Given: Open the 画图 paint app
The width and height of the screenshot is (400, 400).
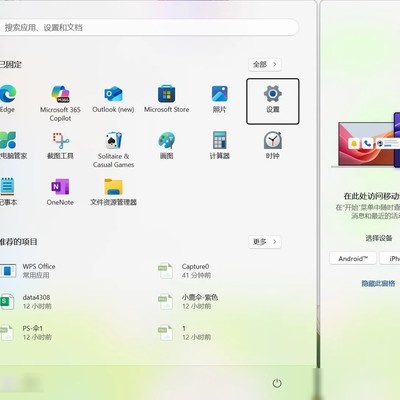Looking at the screenshot, I should [167, 145].
